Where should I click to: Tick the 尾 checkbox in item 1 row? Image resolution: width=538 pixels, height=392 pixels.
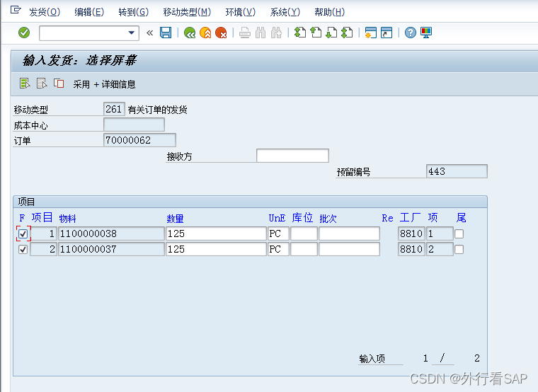tap(459, 234)
